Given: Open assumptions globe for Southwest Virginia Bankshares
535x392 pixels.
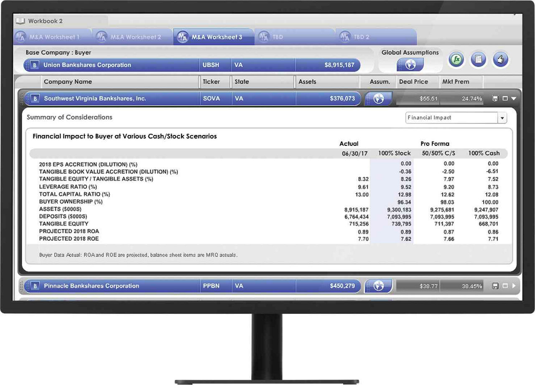Looking at the screenshot, I should tap(379, 99).
